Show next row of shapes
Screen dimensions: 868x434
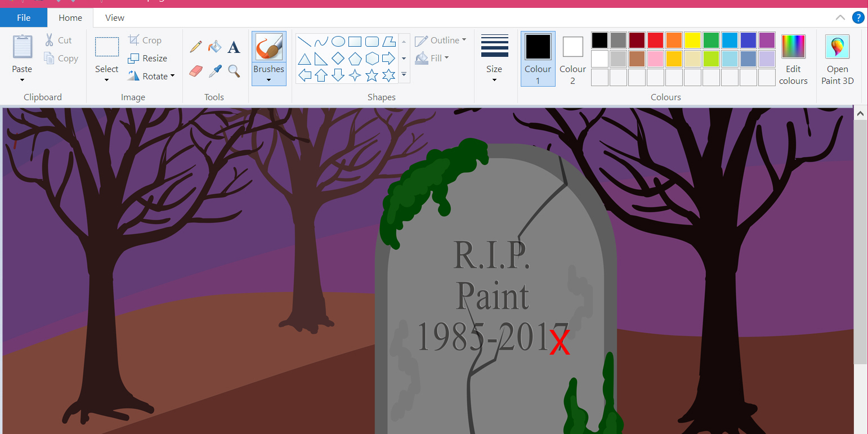click(404, 59)
